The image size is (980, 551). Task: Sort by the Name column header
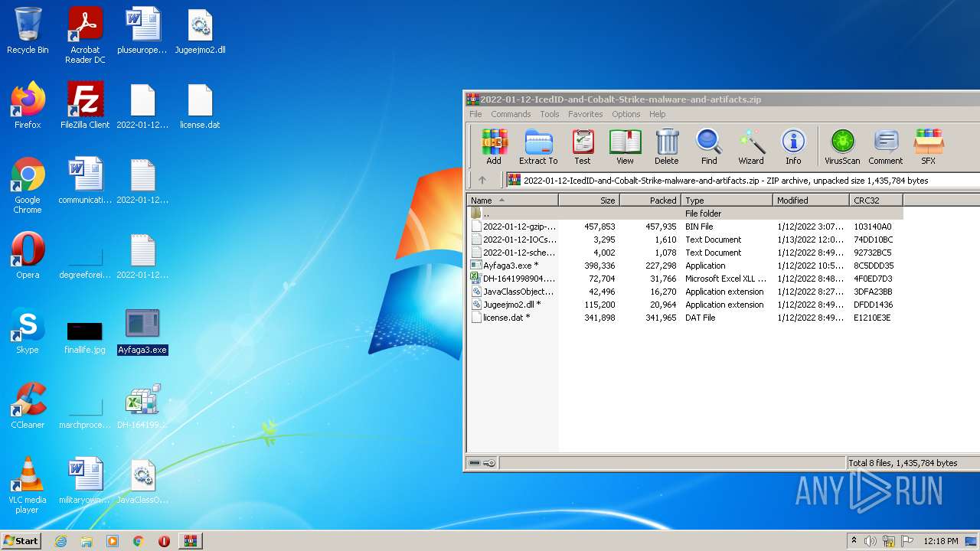512,201
